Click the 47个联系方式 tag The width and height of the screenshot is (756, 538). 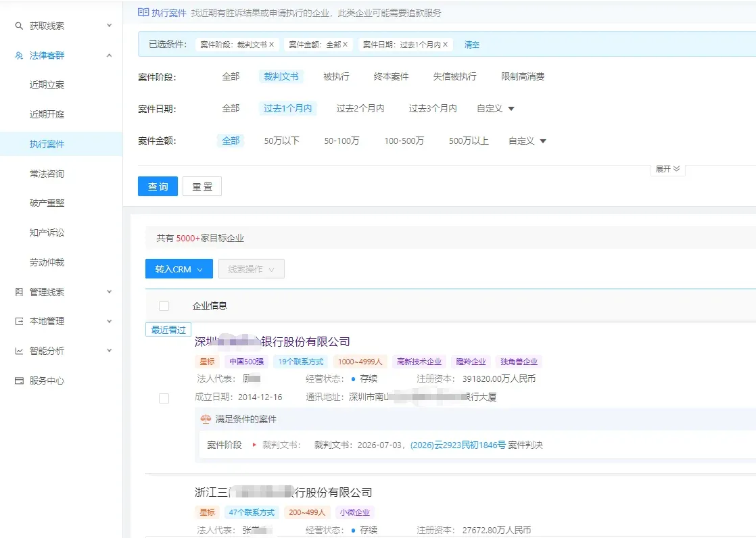[252, 512]
